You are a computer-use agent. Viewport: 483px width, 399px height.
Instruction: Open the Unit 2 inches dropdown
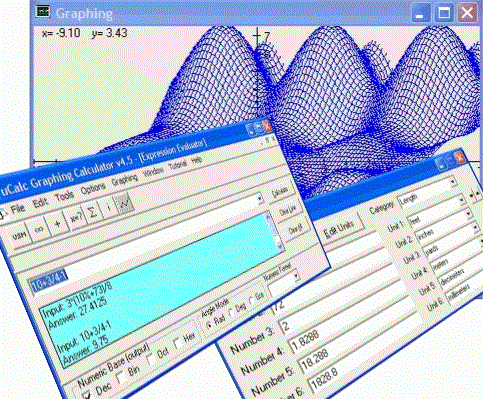(469, 214)
